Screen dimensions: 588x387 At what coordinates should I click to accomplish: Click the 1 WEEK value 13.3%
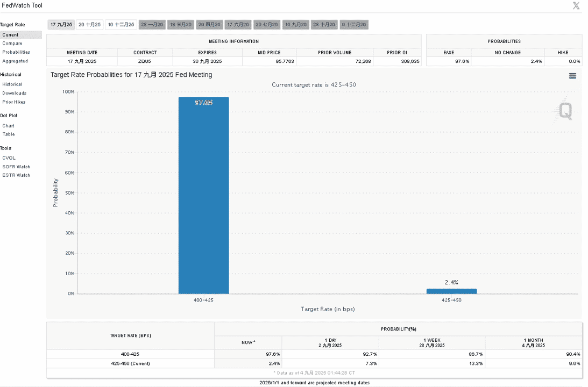point(476,363)
